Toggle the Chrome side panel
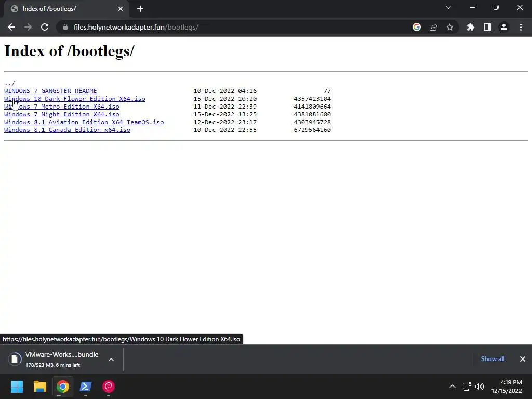This screenshot has width=532, height=399. coord(487,27)
